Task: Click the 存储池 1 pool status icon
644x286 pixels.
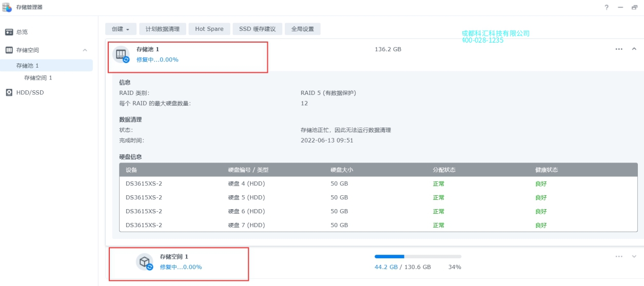Action: [122, 54]
